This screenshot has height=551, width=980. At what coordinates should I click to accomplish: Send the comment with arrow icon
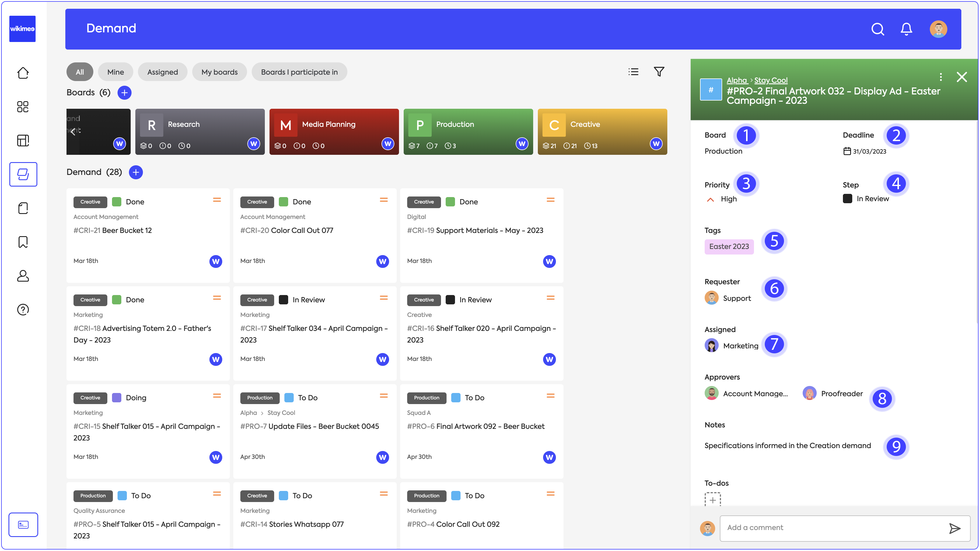tap(955, 528)
